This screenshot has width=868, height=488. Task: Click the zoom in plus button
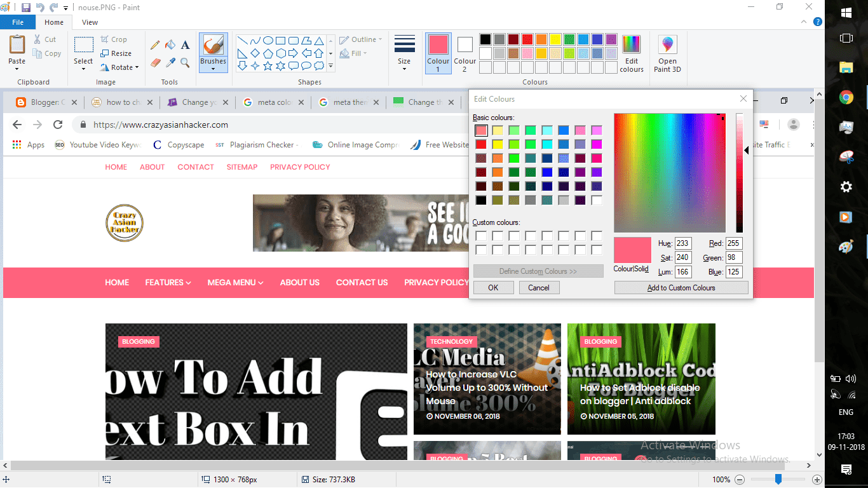[x=817, y=480]
